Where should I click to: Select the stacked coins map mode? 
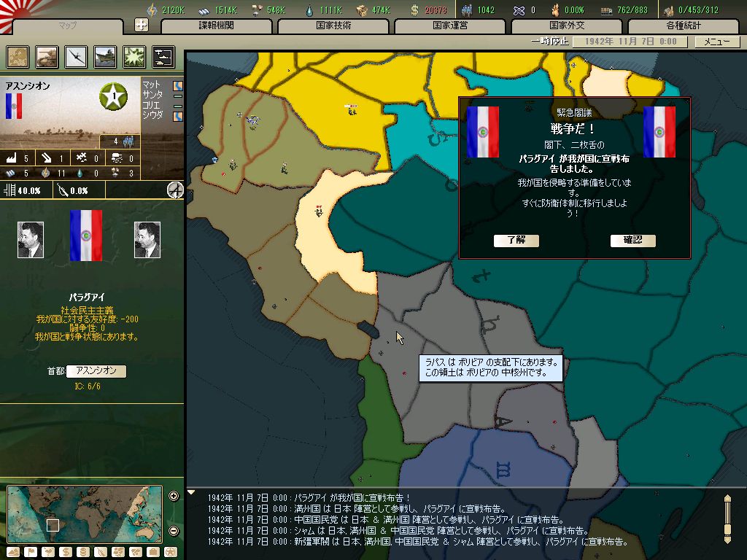83,552
